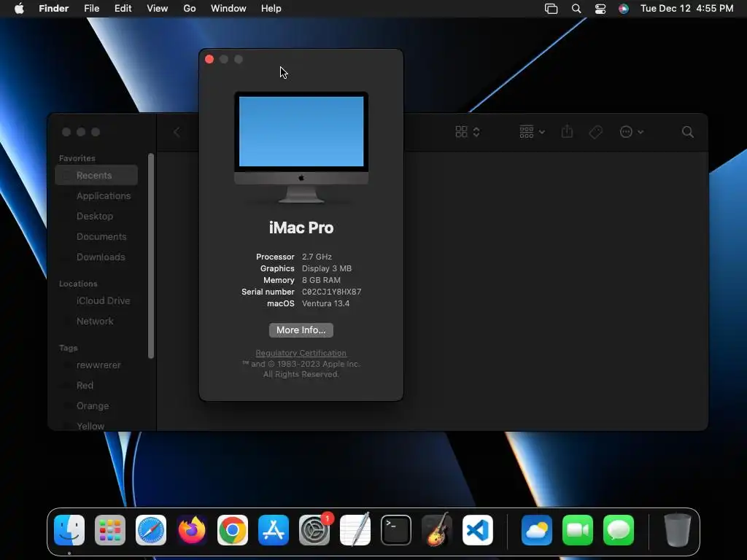
Task: Open the Apple menu
Action: [19, 9]
